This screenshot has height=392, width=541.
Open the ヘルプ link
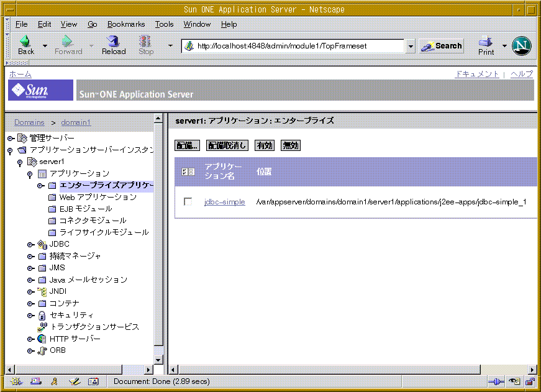pyautogui.click(x=522, y=74)
